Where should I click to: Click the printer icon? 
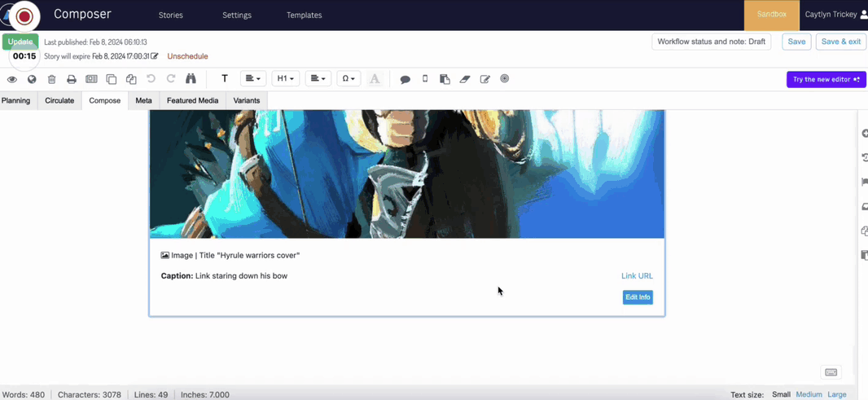72,79
